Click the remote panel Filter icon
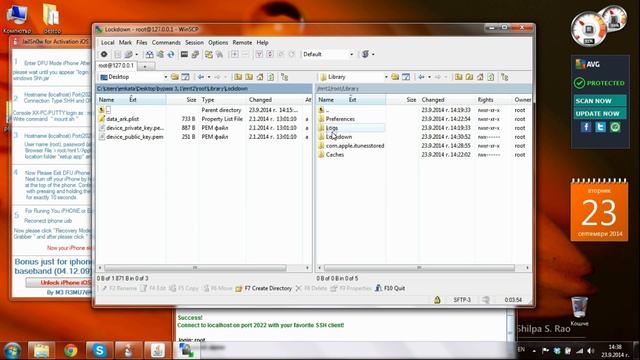The height and width of the screenshot is (360, 640). [x=406, y=77]
